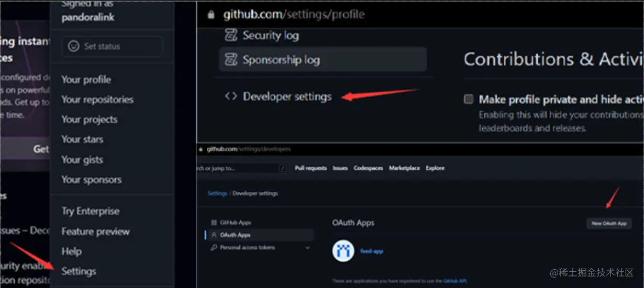Image resolution: width=644 pixels, height=288 pixels.
Task: Open Your profile menu entry
Action: click(x=86, y=79)
